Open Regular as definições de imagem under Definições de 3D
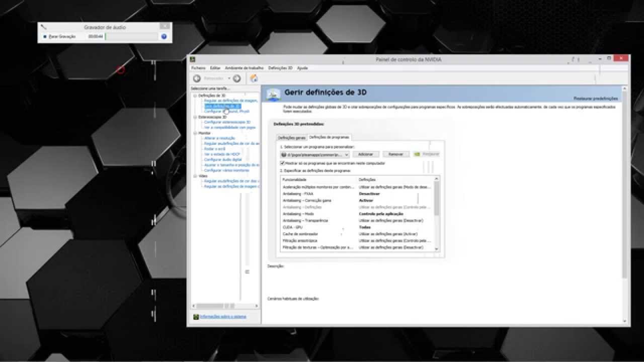Viewport: 644px width, 362px height. click(231, 101)
